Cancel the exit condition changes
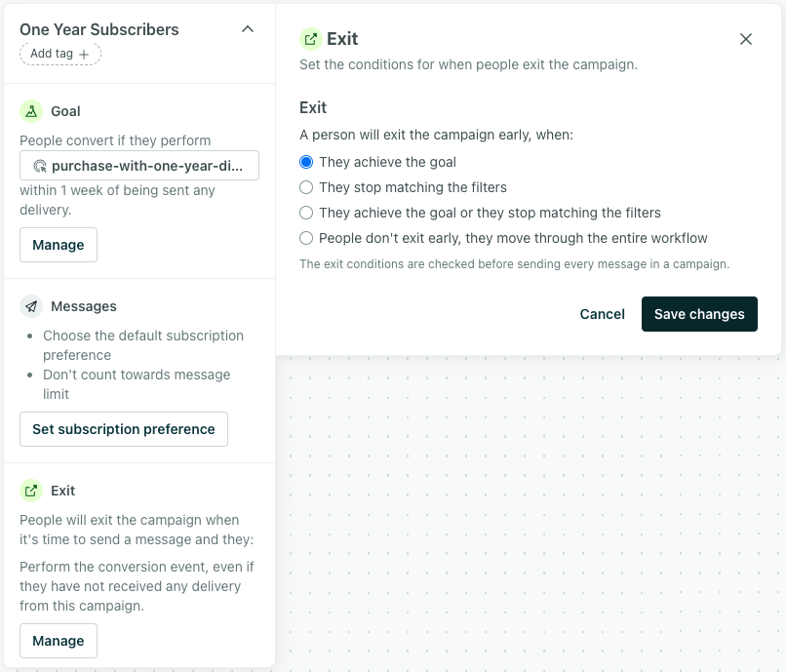 [602, 314]
